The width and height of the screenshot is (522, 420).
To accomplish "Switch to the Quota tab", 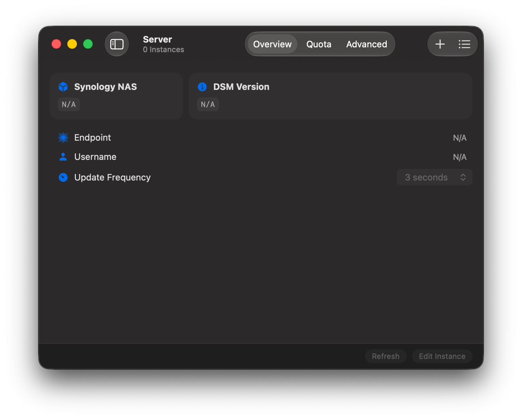I will [319, 44].
